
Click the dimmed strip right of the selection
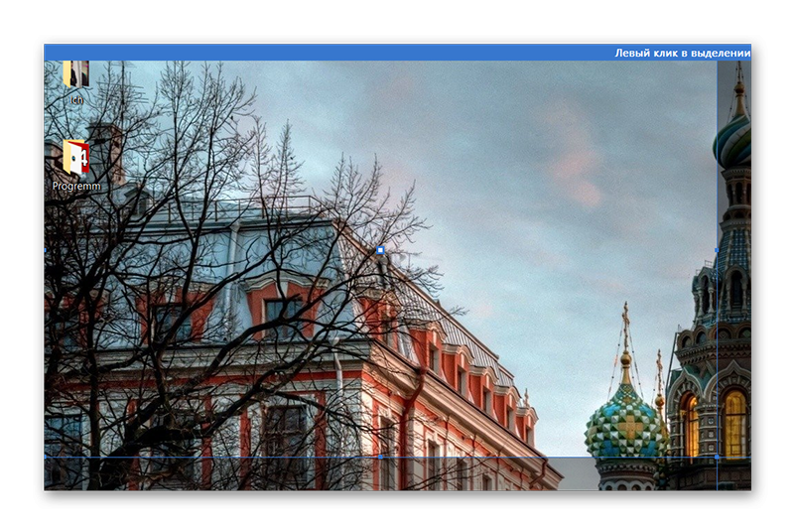pos(734,298)
